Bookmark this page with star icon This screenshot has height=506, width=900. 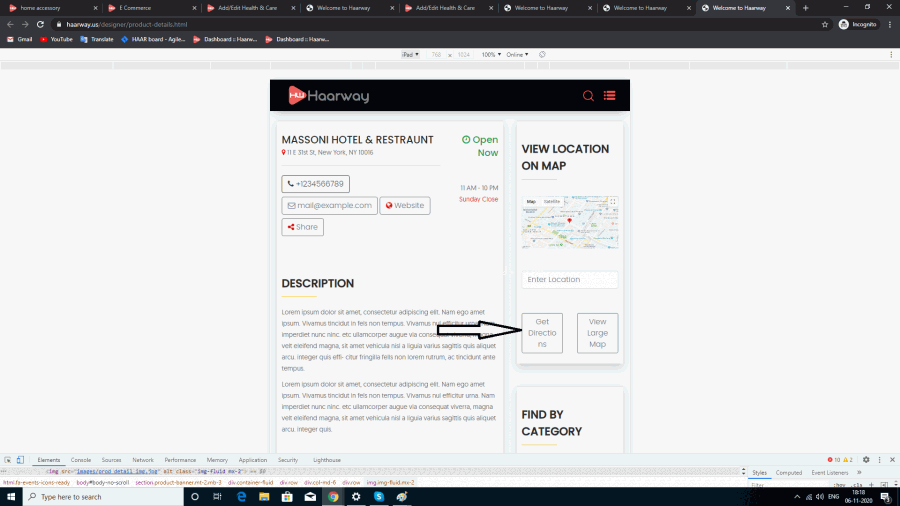[x=825, y=24]
